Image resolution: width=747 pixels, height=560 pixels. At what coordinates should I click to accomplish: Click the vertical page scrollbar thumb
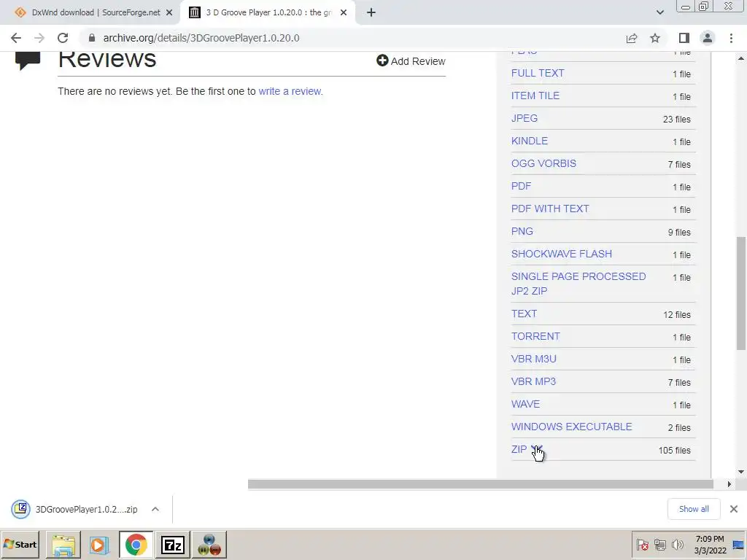[741, 293]
